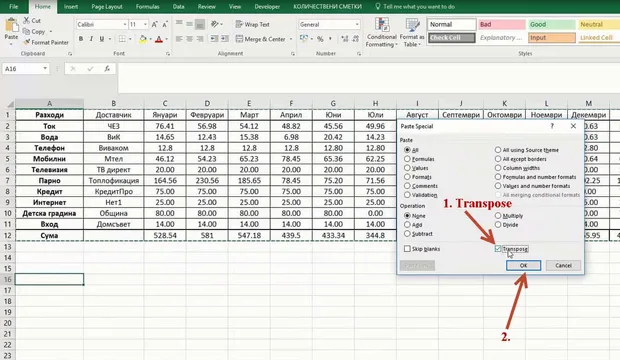Open Format as Table gallery

412,32
